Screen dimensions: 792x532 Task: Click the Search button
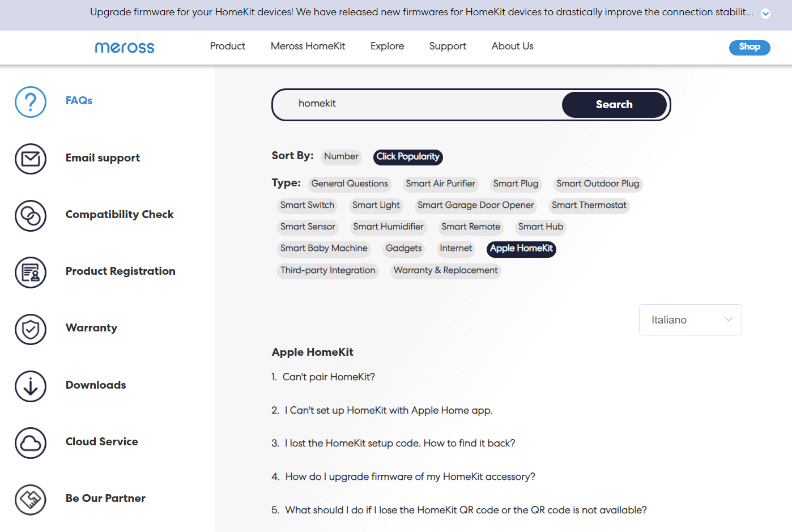click(614, 105)
